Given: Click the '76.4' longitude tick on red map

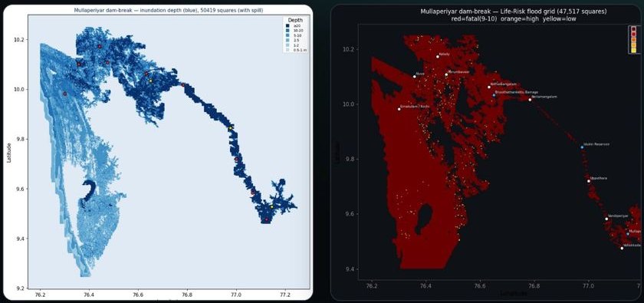Looking at the screenshot, I should click(426, 285).
